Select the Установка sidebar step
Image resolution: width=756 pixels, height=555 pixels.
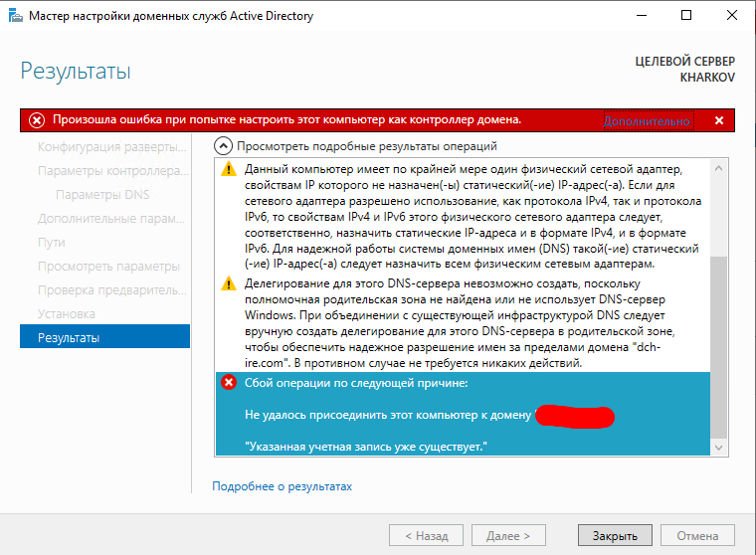(66, 314)
